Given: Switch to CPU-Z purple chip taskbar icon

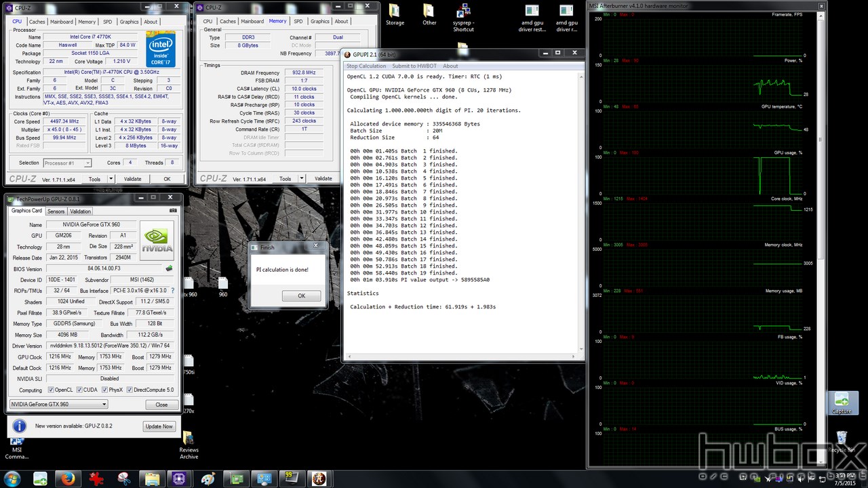Looking at the screenshot, I should coord(180,479).
